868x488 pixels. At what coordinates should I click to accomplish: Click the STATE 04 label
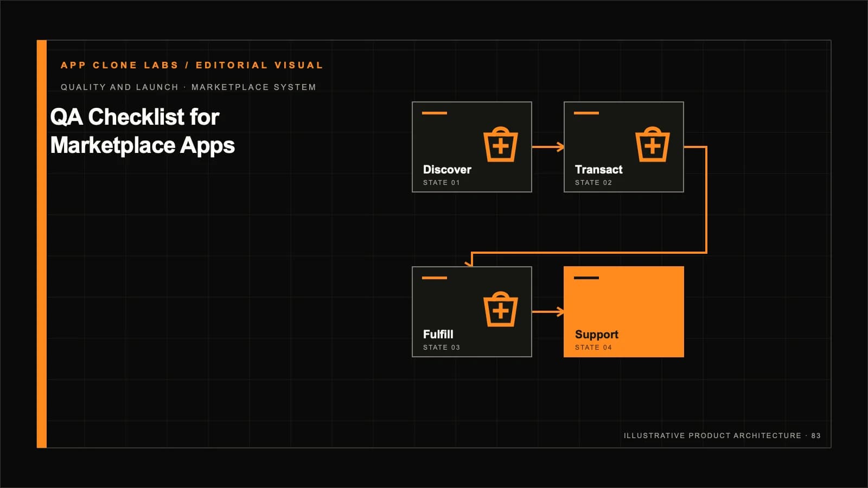593,348
